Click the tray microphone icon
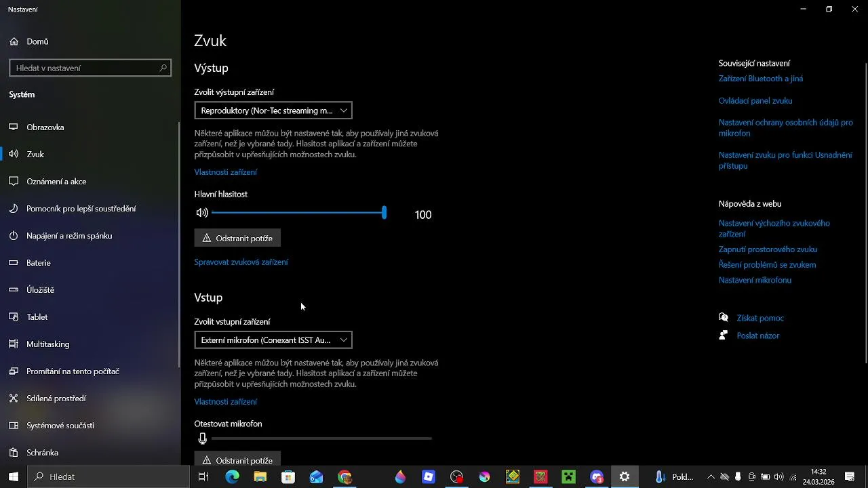Image resolution: width=868 pixels, height=488 pixels. coord(738,477)
